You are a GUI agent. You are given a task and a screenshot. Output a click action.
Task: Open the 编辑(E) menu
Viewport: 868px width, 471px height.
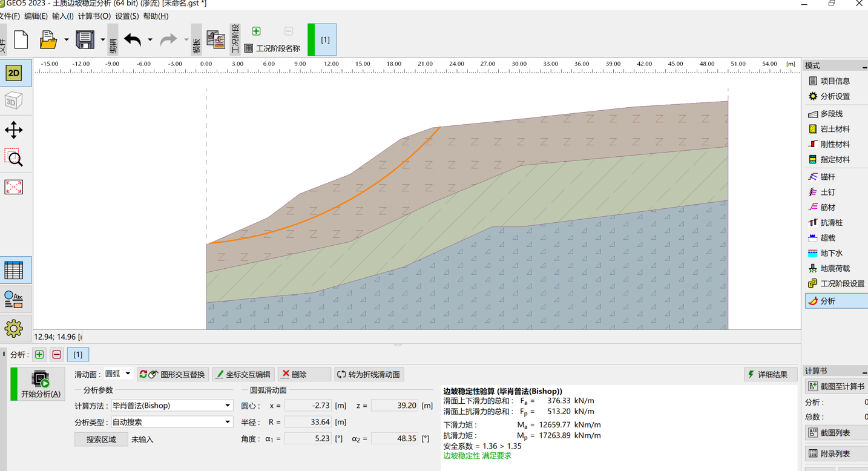click(36, 16)
